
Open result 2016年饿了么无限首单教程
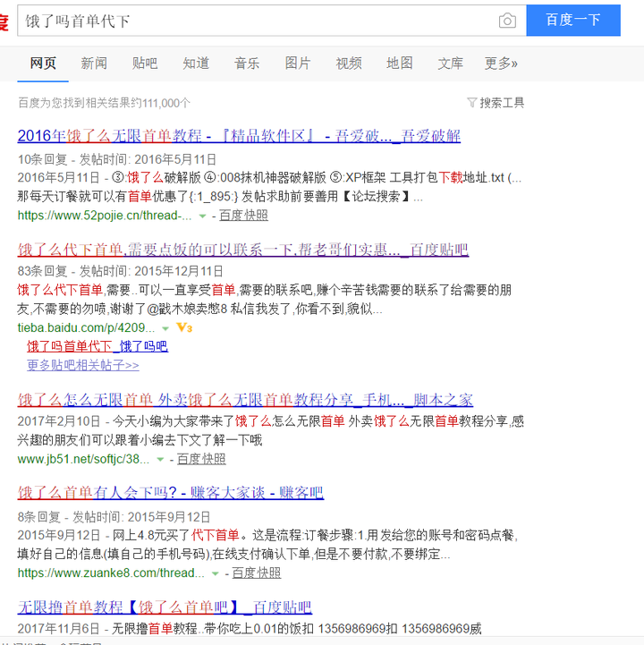(x=239, y=136)
